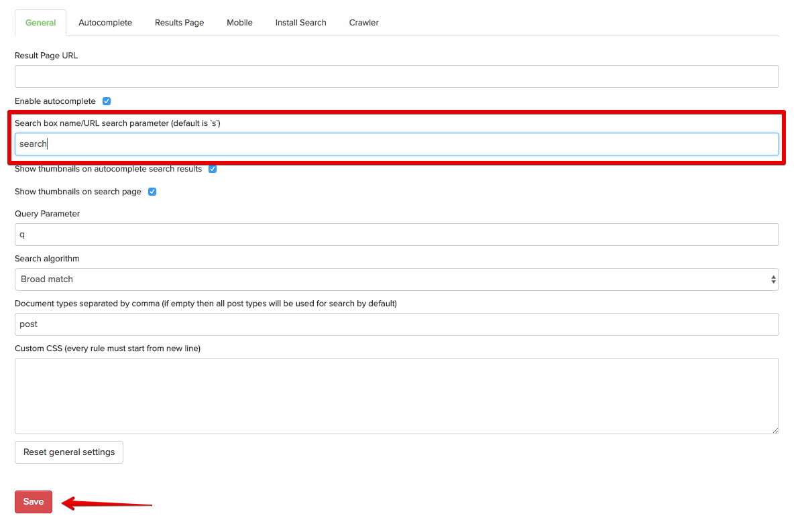The image size is (812, 520).
Task: Click the 'Search box name/URL search parameter' label
Action: pyautogui.click(x=117, y=124)
